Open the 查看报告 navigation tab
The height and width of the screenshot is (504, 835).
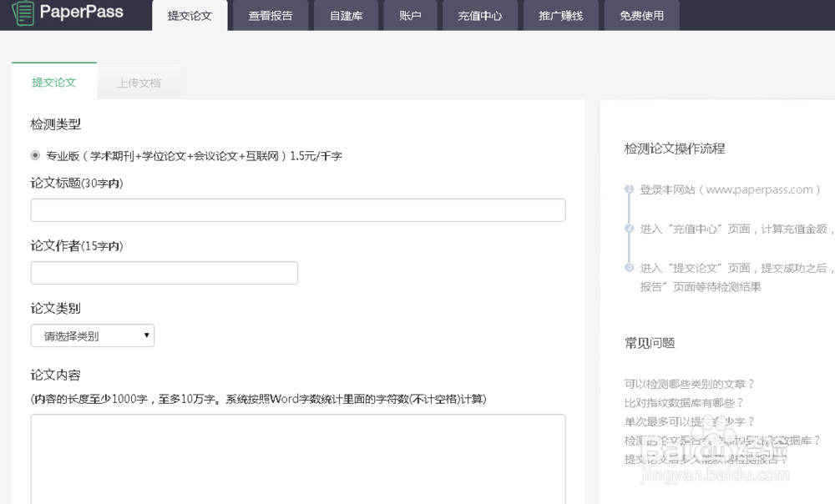click(270, 16)
